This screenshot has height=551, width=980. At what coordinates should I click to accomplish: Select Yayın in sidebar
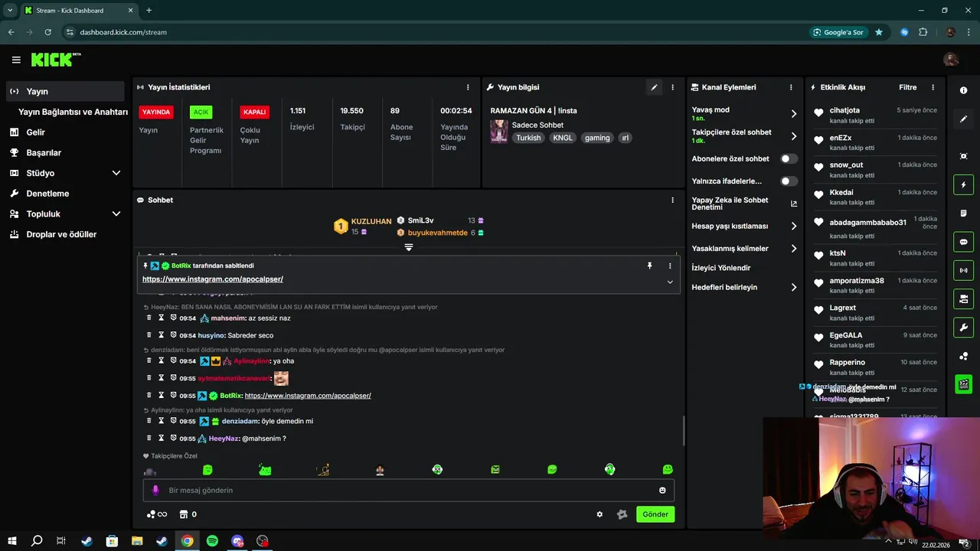[x=65, y=91]
